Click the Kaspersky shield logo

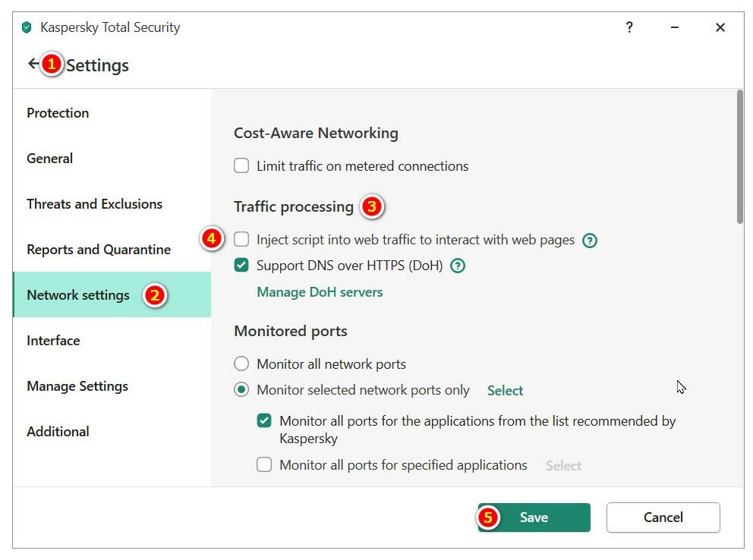point(27,27)
